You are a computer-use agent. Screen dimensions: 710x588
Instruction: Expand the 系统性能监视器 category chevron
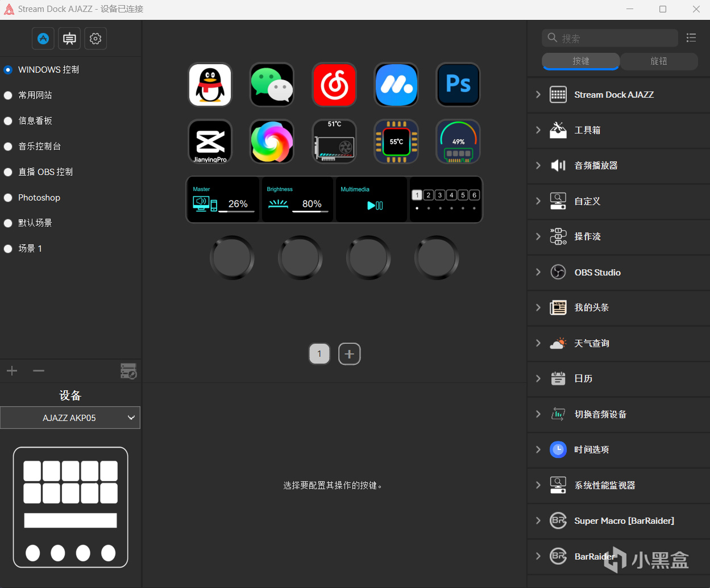click(538, 485)
